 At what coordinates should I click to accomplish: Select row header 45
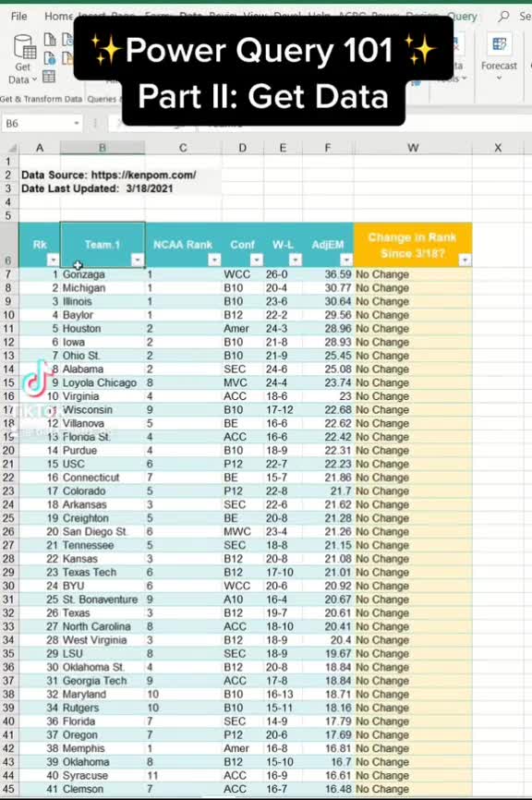[x=8, y=789]
